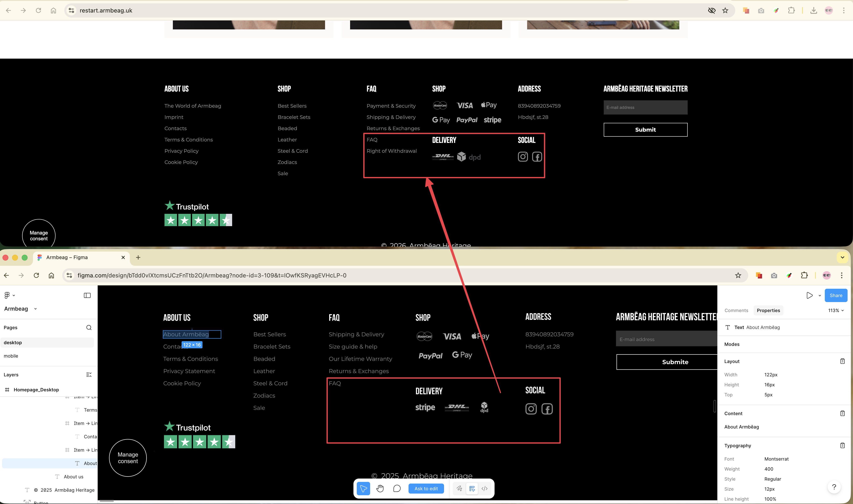
Task: Select the Homepage_Desktop frame layer
Action: click(x=36, y=389)
